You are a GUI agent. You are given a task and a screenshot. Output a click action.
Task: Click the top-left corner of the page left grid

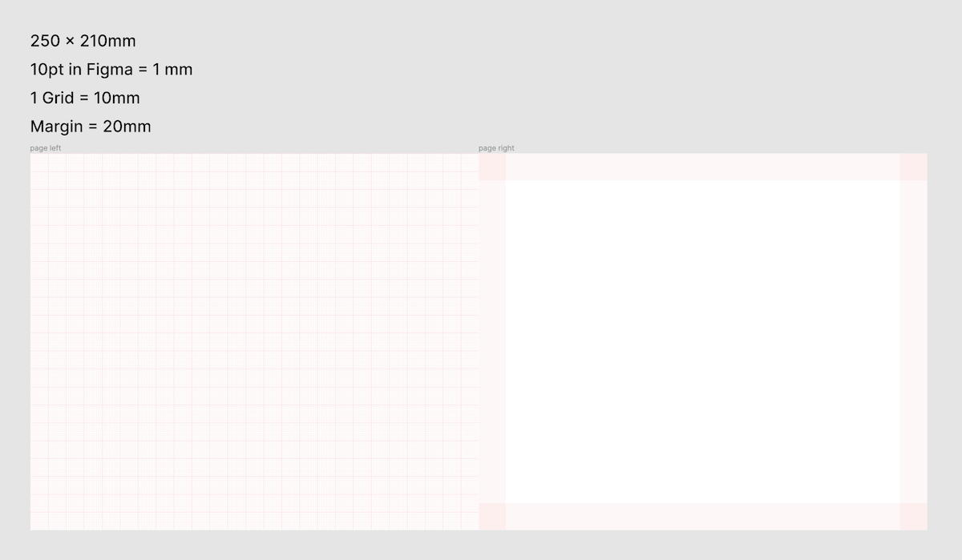(32, 155)
